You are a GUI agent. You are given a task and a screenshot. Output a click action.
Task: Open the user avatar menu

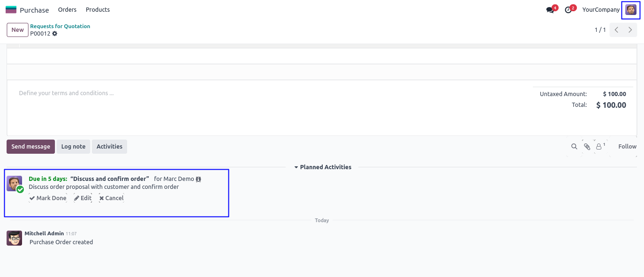(x=631, y=10)
